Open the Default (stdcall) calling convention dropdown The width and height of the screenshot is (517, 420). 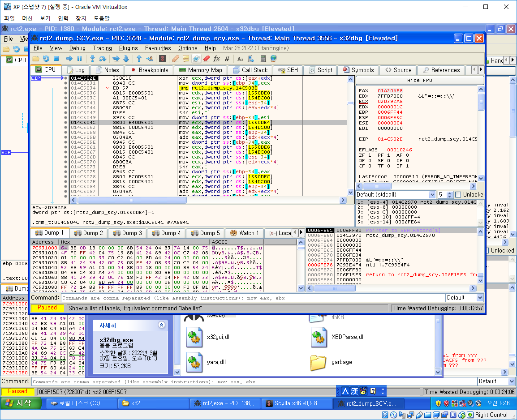[x=396, y=194]
